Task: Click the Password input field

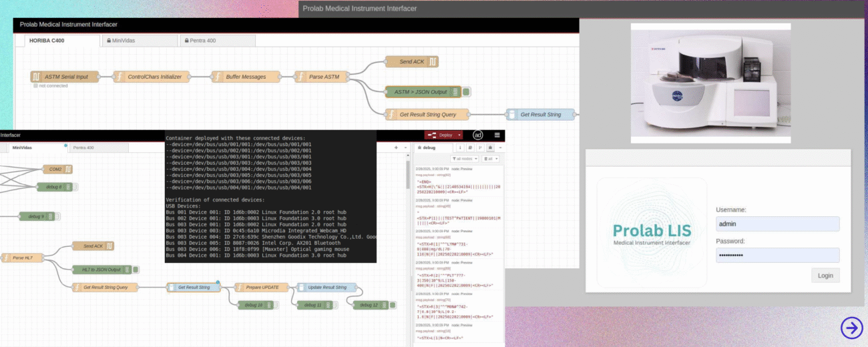Action: (777, 256)
